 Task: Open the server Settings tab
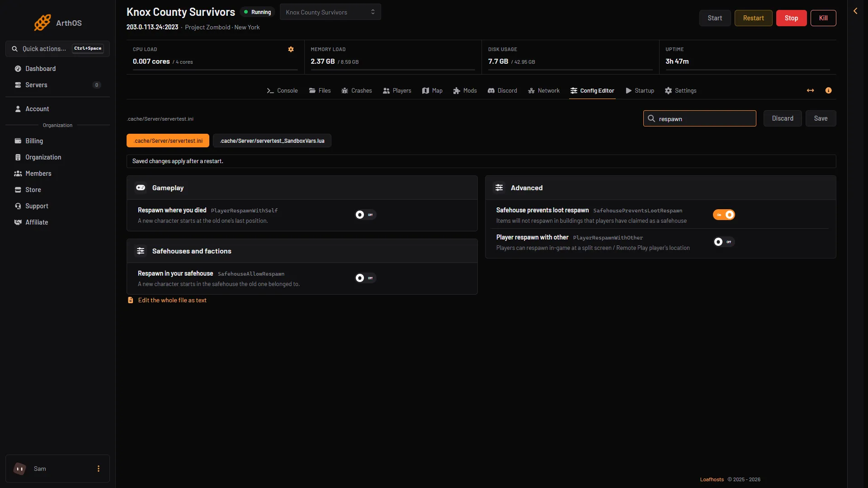pos(680,91)
